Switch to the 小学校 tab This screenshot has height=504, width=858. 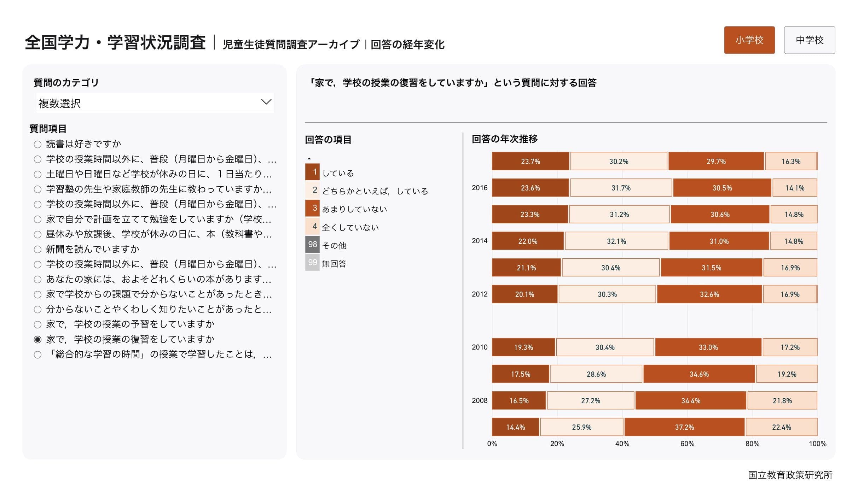pos(749,40)
